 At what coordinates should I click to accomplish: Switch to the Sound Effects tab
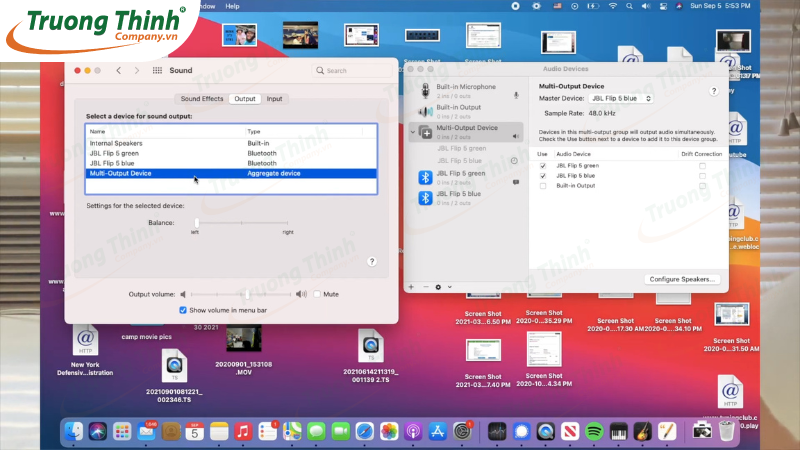click(202, 98)
